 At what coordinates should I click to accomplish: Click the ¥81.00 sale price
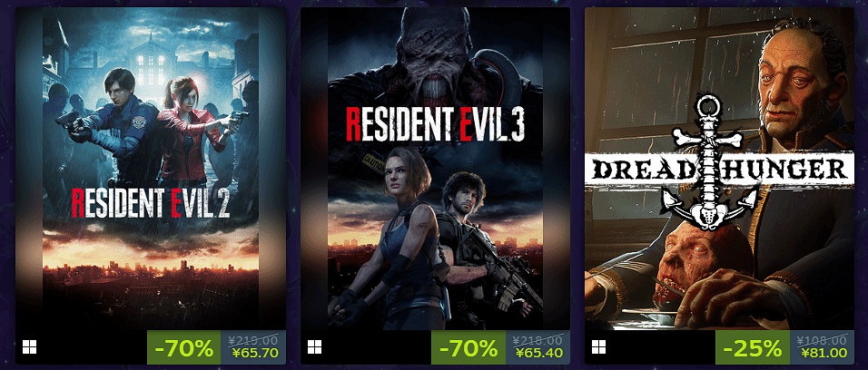pos(824,353)
